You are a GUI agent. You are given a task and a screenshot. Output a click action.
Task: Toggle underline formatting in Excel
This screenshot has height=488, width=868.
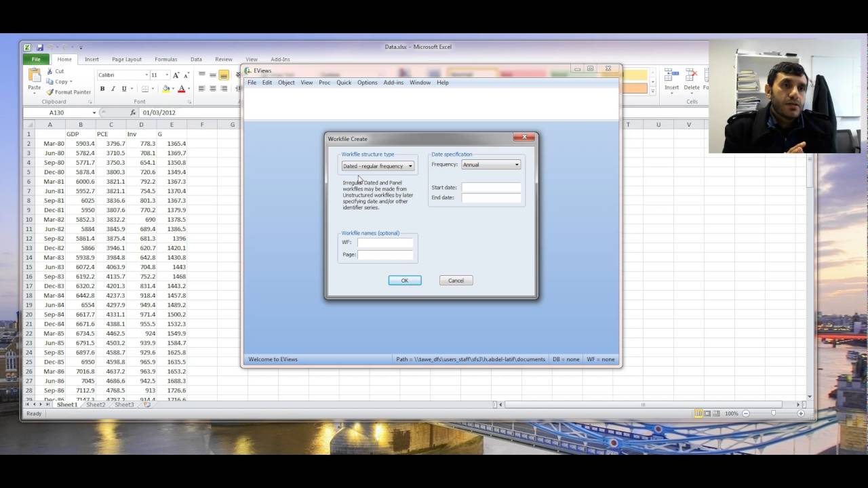tap(123, 89)
